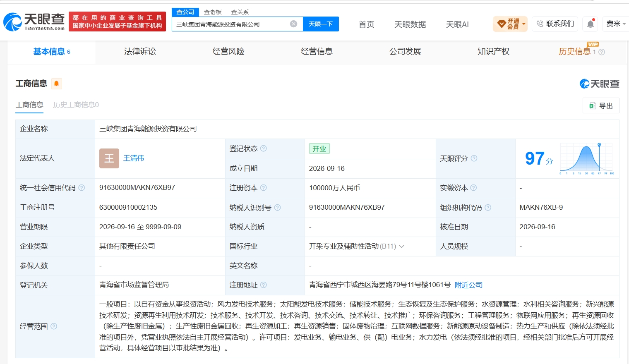The image size is (629, 364).
Task: Select the 查老板 search tab
Action: tap(213, 12)
